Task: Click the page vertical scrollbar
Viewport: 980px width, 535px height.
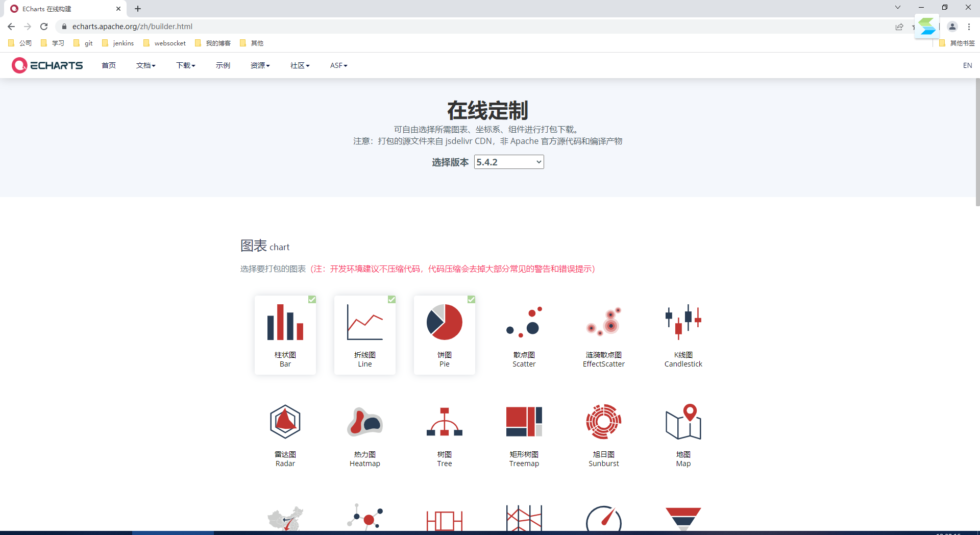Action: (x=977, y=143)
